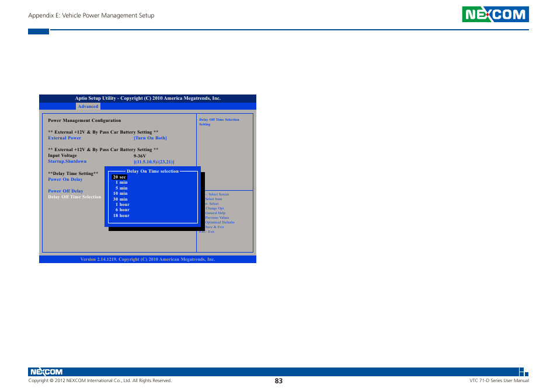Click the VTC 71-D Series User Manual text

click(x=499, y=381)
